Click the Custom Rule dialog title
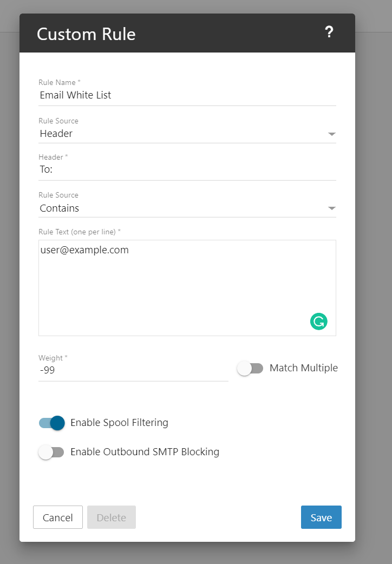The image size is (392, 564). (86, 34)
